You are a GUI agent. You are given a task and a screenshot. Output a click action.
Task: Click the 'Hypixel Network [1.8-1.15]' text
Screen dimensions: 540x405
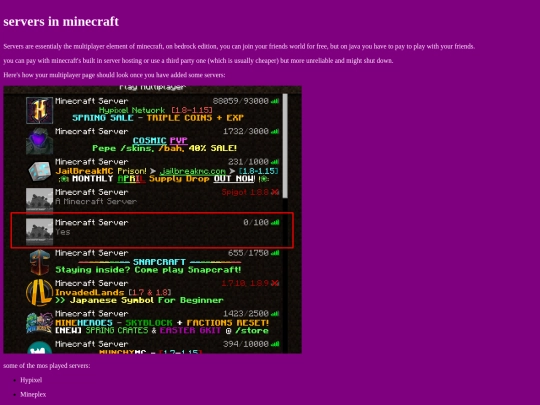tap(155, 110)
